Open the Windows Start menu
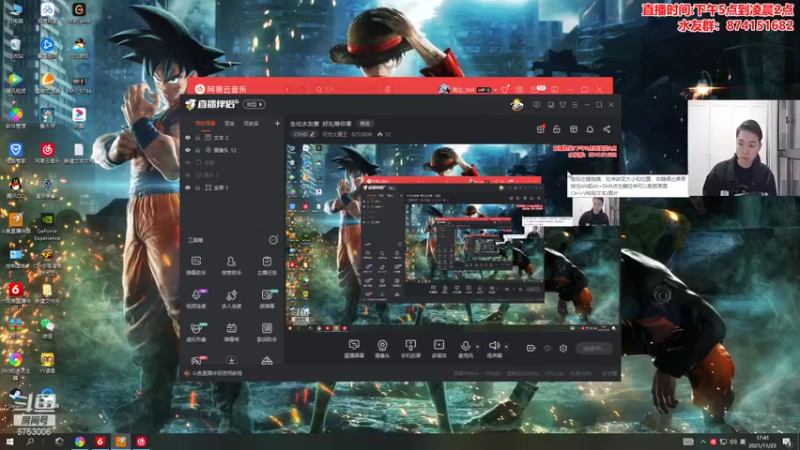The width and height of the screenshot is (800, 450). point(9,441)
